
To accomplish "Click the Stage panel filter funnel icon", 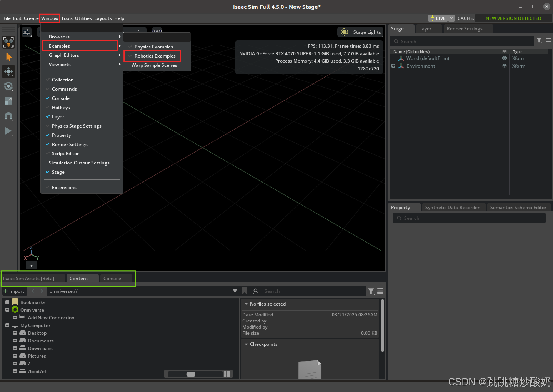I will tap(539, 40).
